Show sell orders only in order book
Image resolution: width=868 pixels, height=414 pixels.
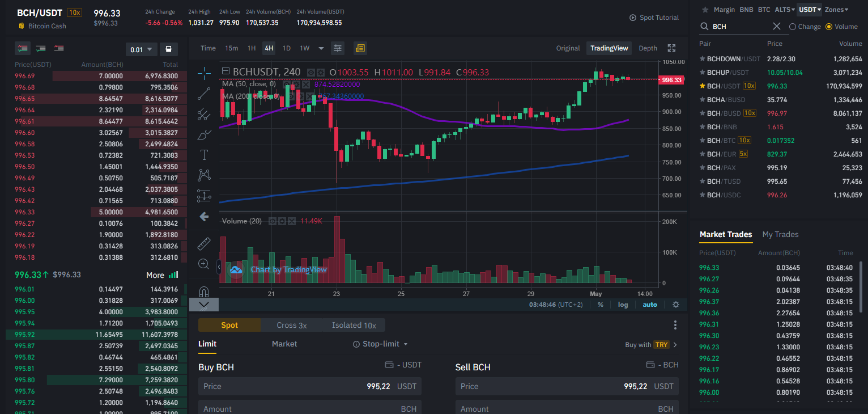[x=59, y=49]
